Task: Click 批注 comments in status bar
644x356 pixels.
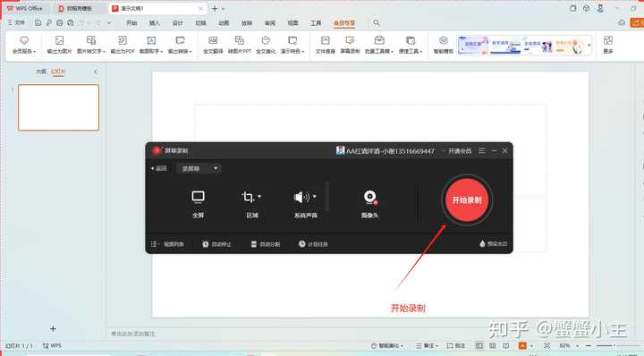Action: [456, 346]
